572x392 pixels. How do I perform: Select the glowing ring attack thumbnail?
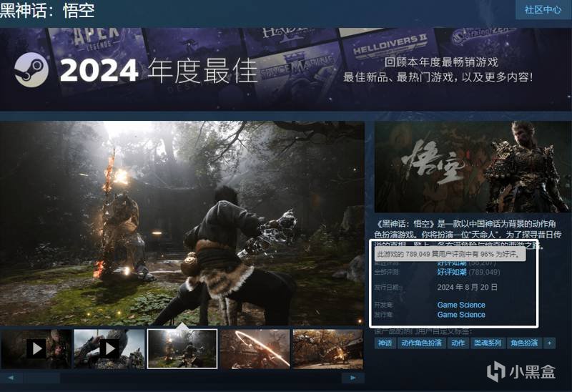pos(255,349)
